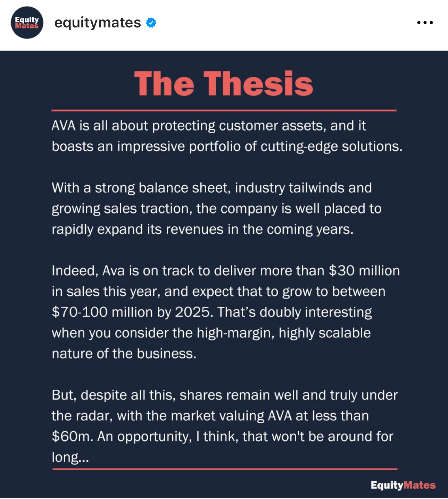Viewport: 448px width, 499px height.
Task: Click the phrase "high-margin"
Action: (x=233, y=333)
